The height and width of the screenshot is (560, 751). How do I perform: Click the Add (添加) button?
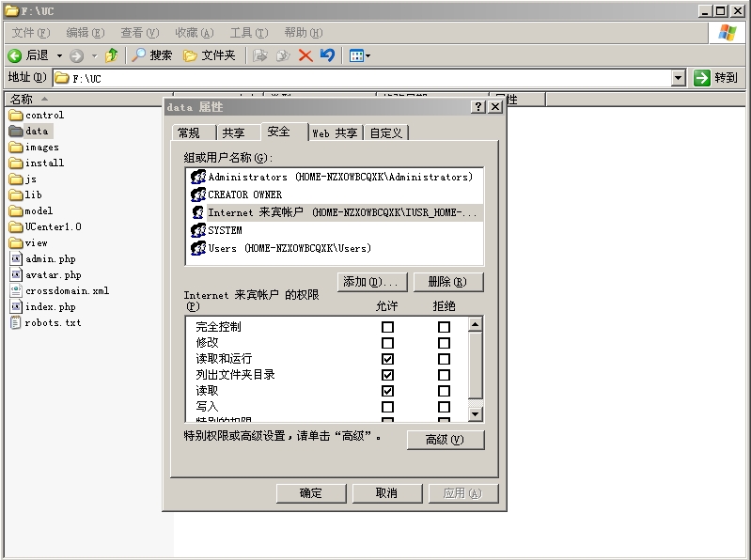tap(372, 282)
